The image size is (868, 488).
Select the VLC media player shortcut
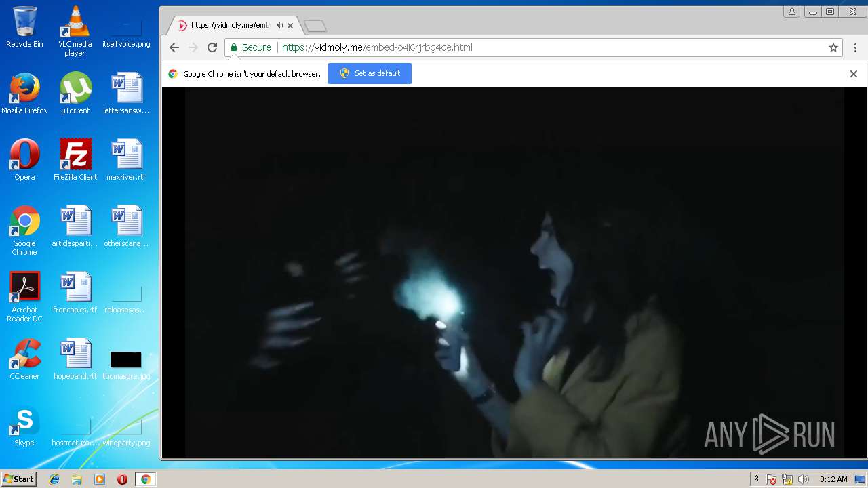coord(75,32)
